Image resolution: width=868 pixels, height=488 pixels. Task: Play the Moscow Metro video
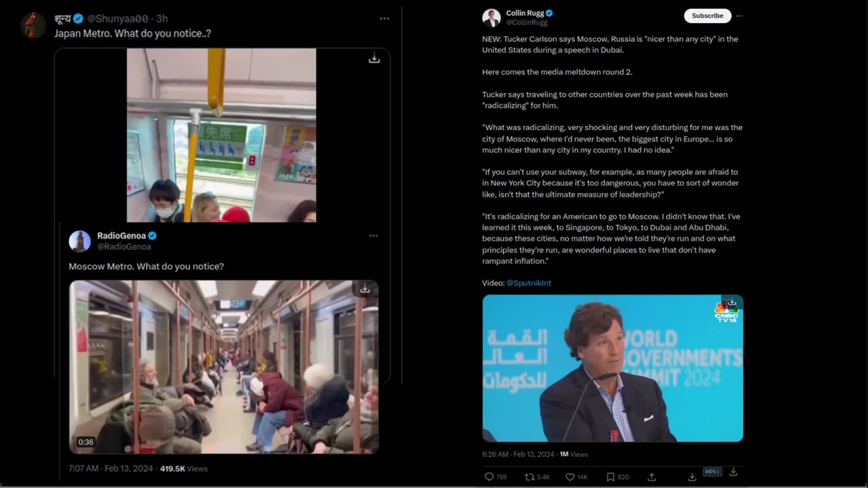[x=224, y=367]
